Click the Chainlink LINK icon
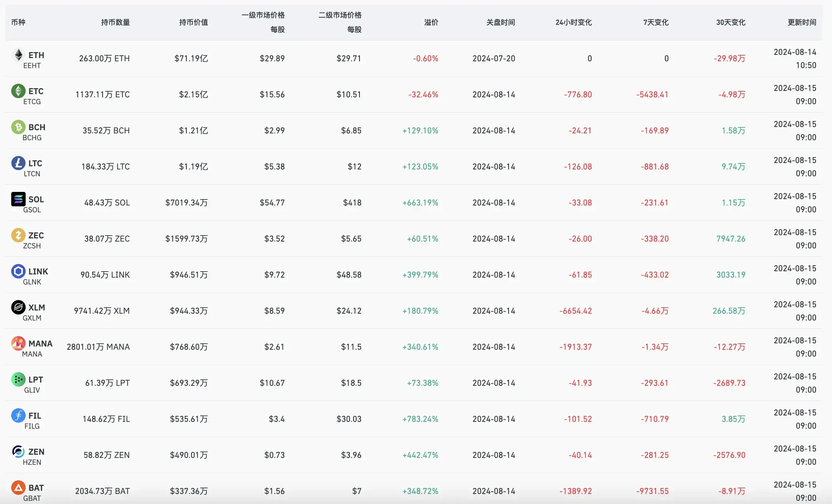This screenshot has width=832, height=504. pyautogui.click(x=18, y=271)
